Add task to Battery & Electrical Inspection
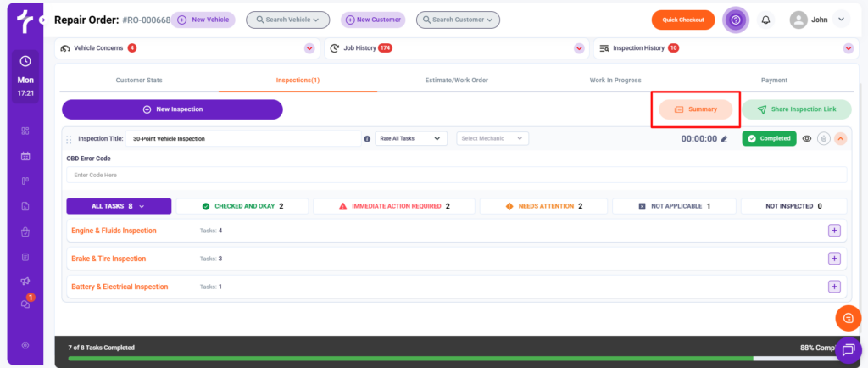Image resolution: width=868 pixels, height=368 pixels. [x=834, y=287]
